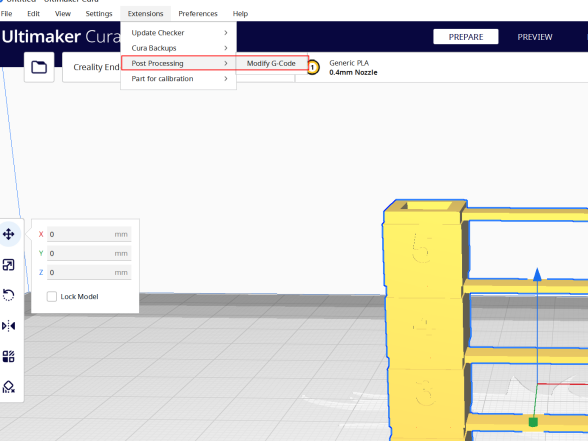Expand the Update Checker submenu
This screenshot has width=588, height=441.
point(178,33)
